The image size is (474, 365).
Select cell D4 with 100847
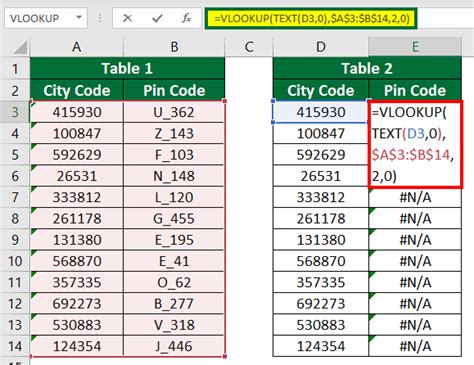(x=321, y=133)
